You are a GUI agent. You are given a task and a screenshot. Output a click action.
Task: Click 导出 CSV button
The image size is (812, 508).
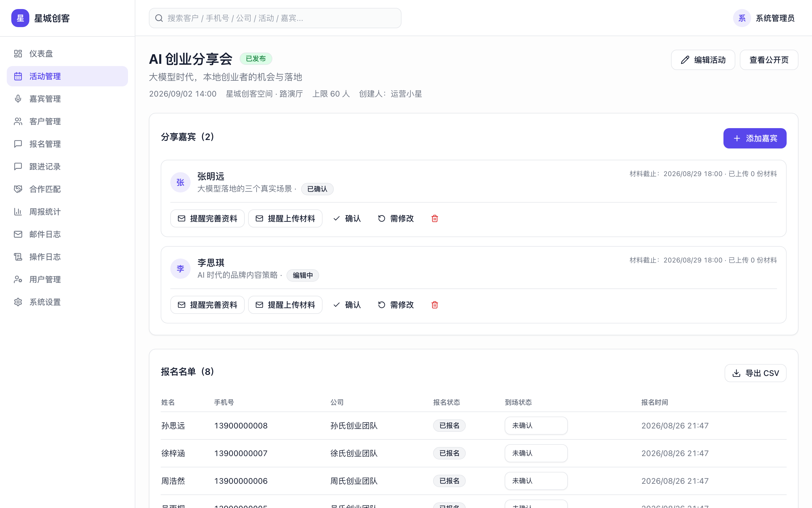[755, 373]
